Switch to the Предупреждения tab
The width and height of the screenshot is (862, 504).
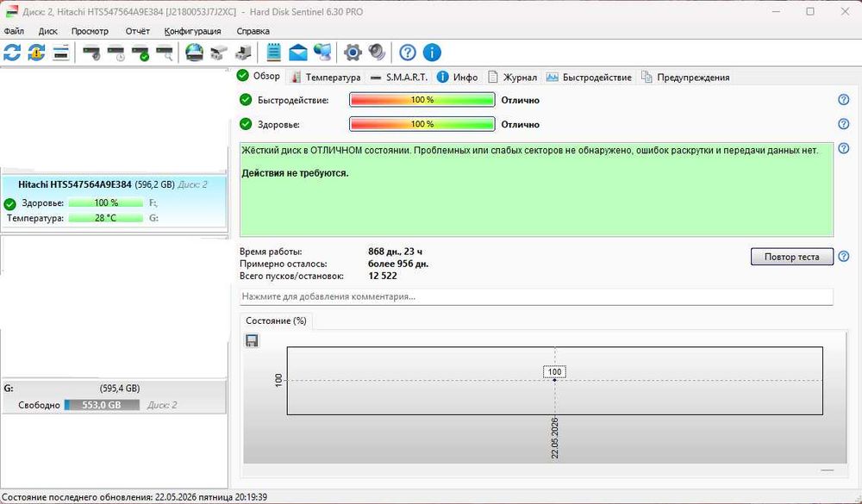[x=685, y=78]
